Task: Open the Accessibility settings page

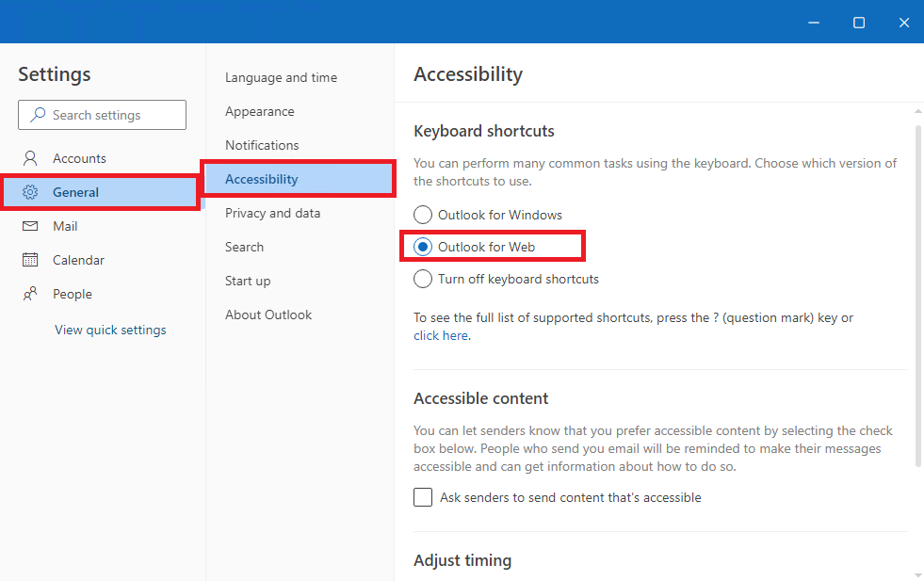Action: pos(299,179)
